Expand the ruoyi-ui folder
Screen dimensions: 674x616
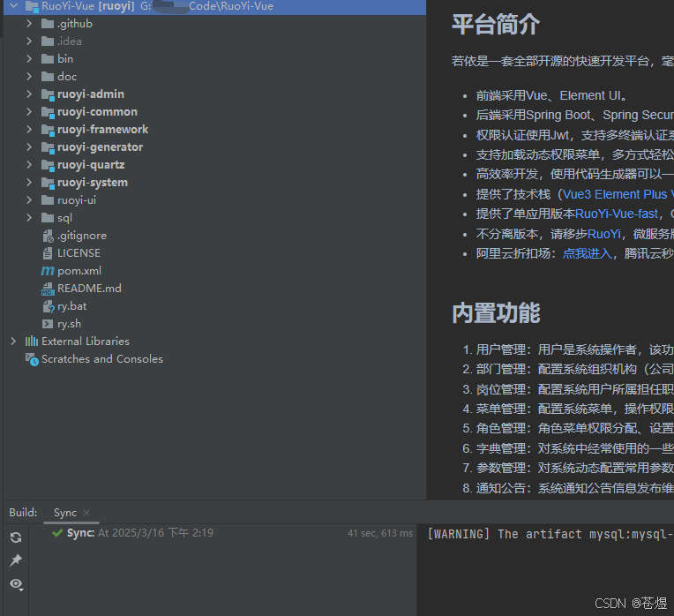(29, 199)
